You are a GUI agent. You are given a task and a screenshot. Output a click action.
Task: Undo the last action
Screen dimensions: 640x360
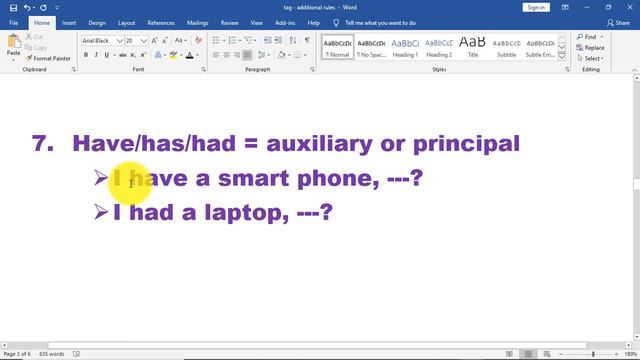(27, 7)
